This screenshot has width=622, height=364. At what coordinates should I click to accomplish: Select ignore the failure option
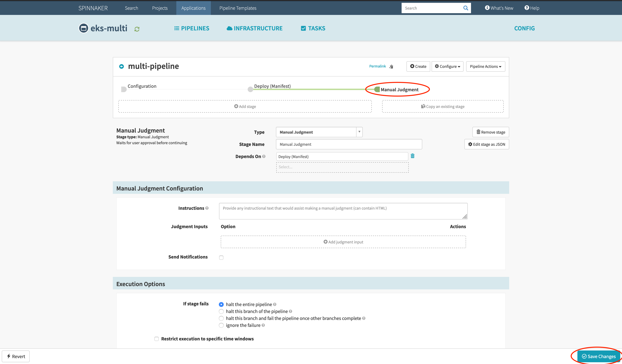tap(221, 325)
